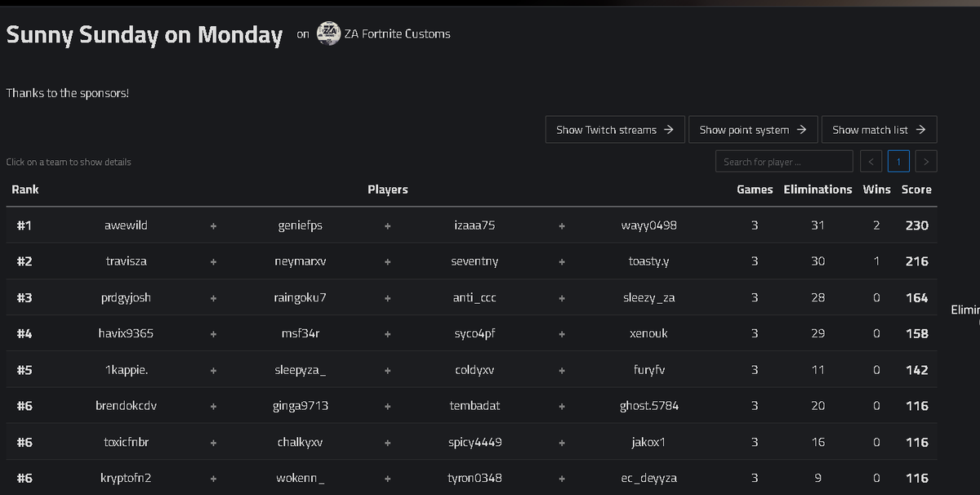Viewport: 980px width, 495px height.
Task: Click score 216 in travisza row
Action: point(917,261)
